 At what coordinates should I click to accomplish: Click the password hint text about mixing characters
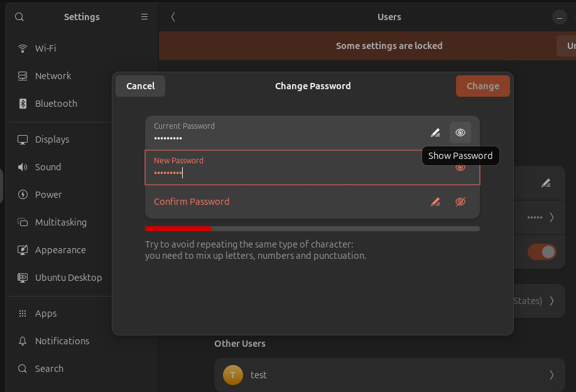(256, 250)
